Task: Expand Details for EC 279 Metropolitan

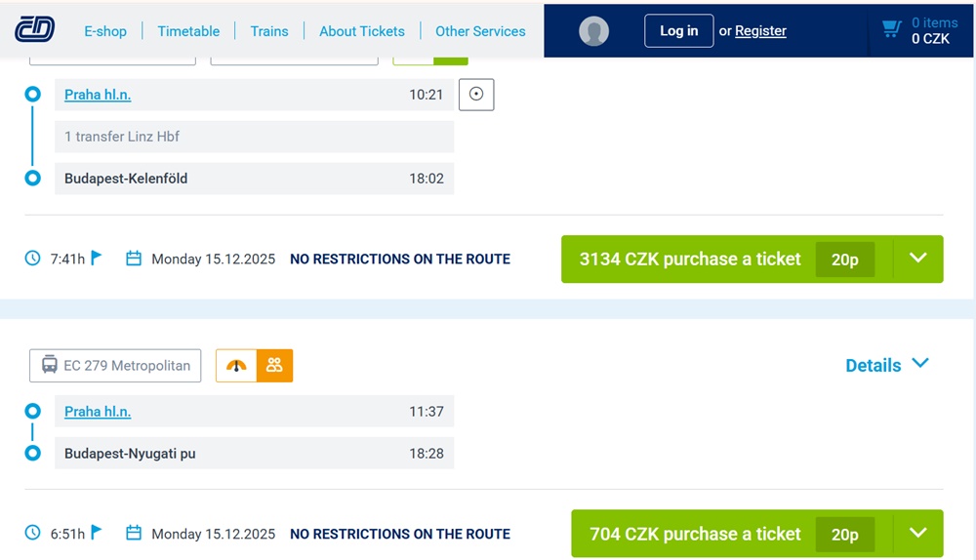Action: click(886, 365)
